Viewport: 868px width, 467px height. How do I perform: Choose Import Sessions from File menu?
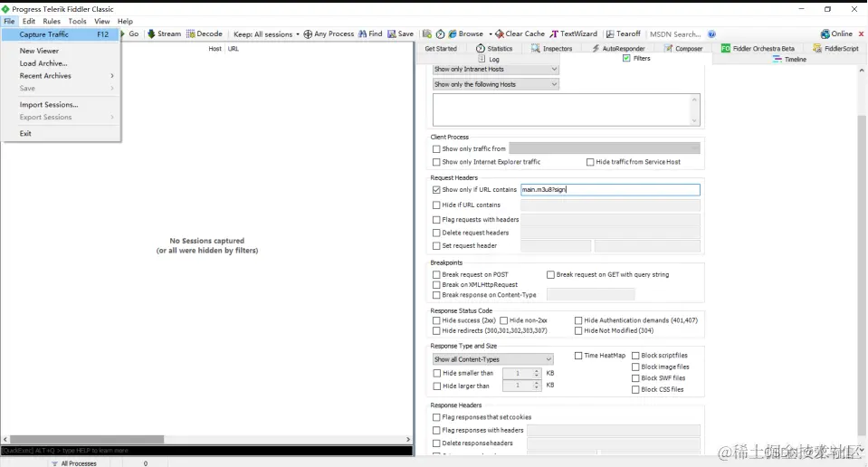coord(61,105)
